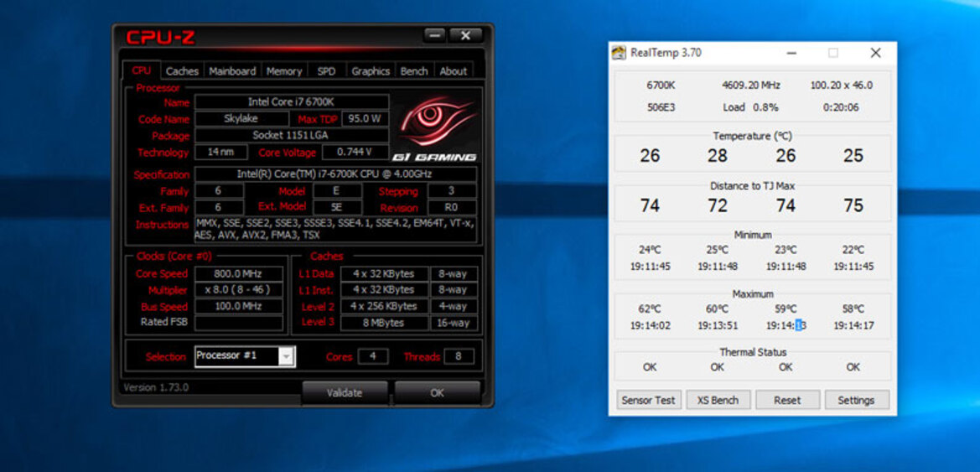
Task: Click the Revision value R0
Action: coord(453,208)
